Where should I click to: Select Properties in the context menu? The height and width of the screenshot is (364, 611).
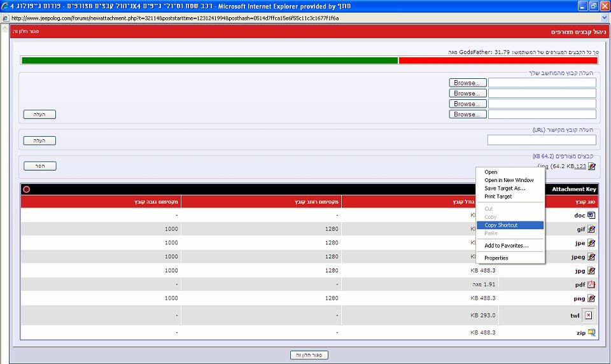click(496, 258)
